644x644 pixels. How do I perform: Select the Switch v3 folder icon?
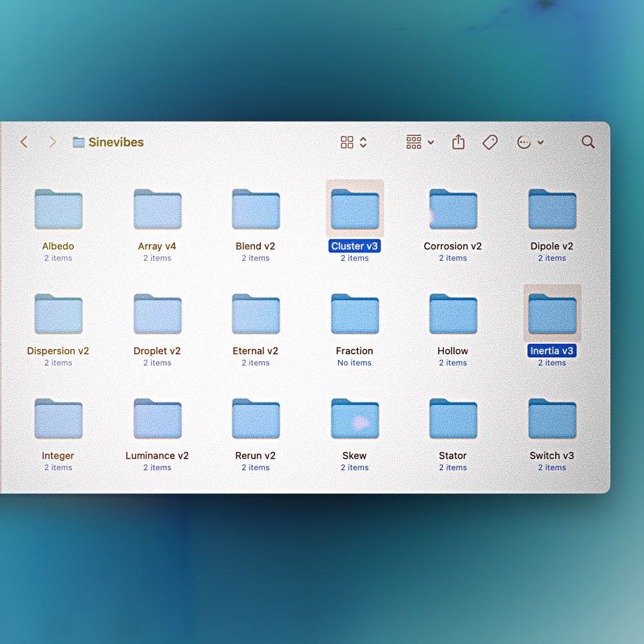pos(553,419)
